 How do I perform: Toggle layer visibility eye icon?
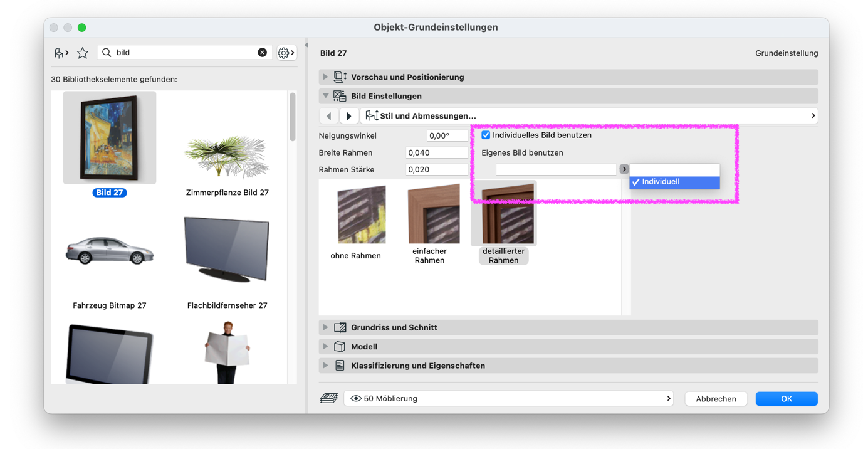pyautogui.click(x=356, y=399)
